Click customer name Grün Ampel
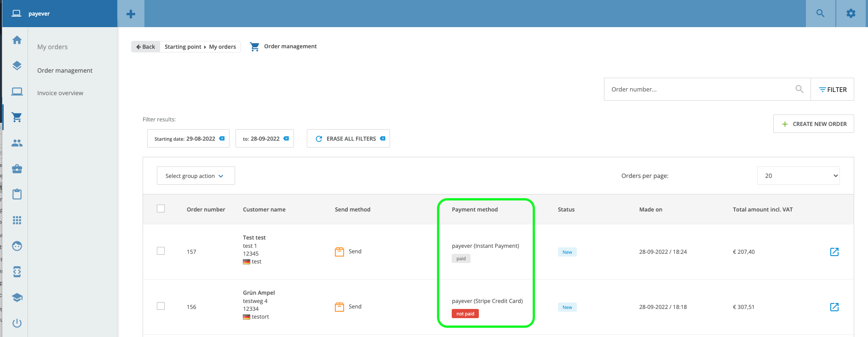The image size is (868, 337). [259, 293]
